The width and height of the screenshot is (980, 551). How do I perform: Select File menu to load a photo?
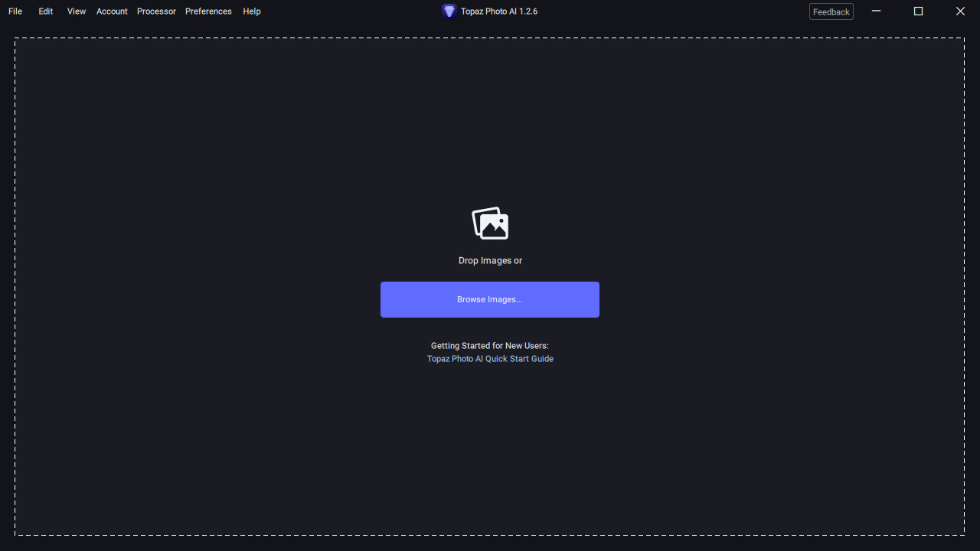click(x=15, y=11)
